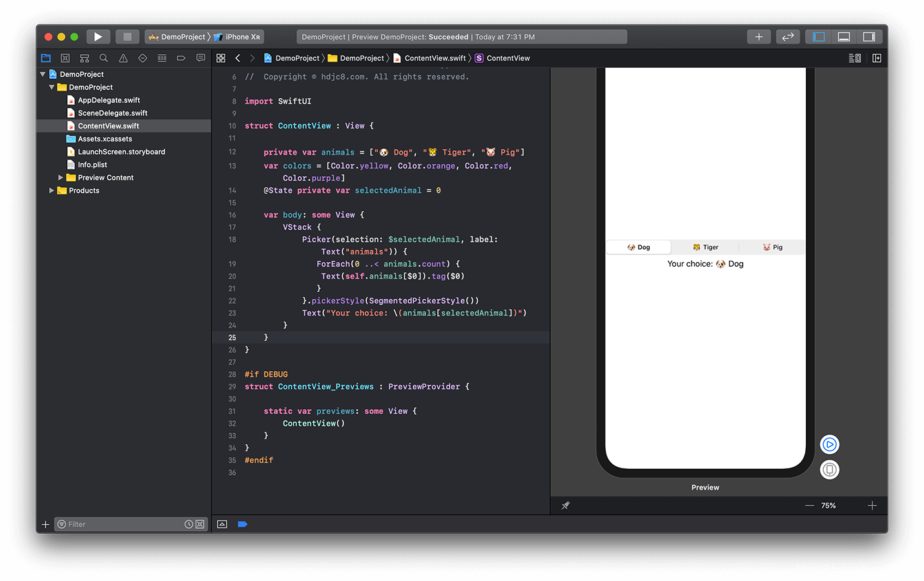Open the Source Control navigator
924x581 pixels.
pyautogui.click(x=65, y=58)
